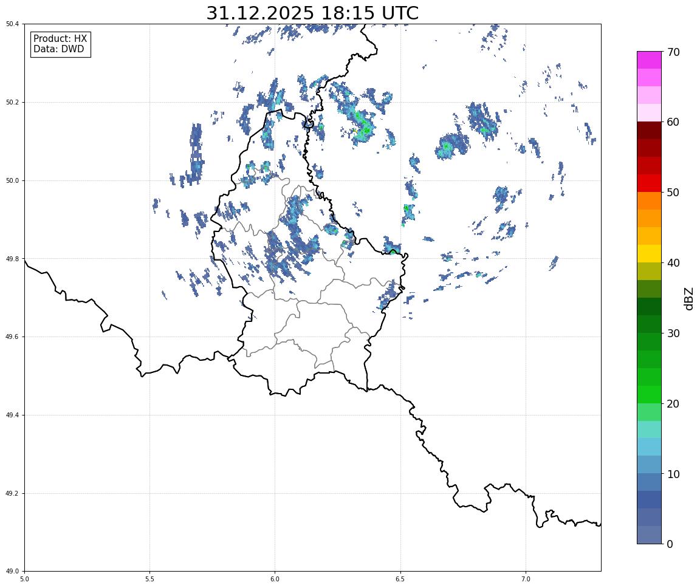Click the dark maroon swatch just below 60

(x=649, y=131)
